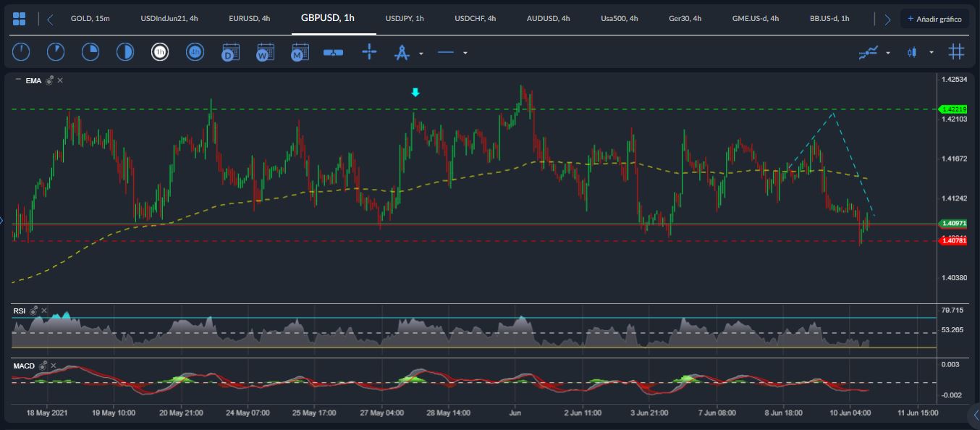Viewport: 980px width, 430px height.
Task: Switch to the USDIndJun21, 4h tab
Action: click(169, 18)
